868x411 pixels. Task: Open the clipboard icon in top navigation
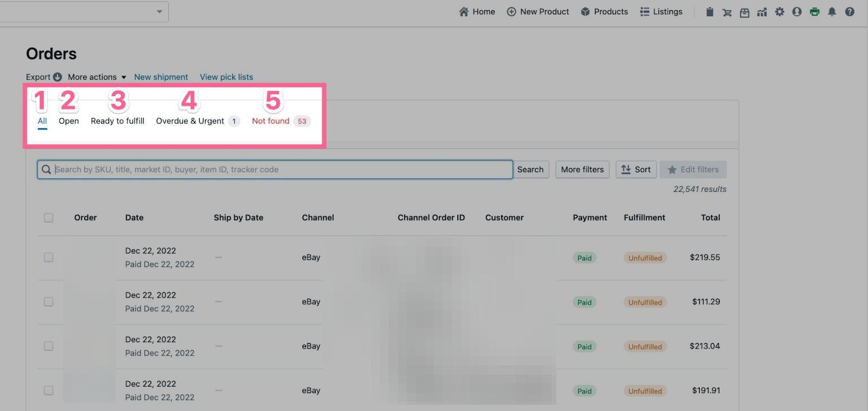point(710,12)
